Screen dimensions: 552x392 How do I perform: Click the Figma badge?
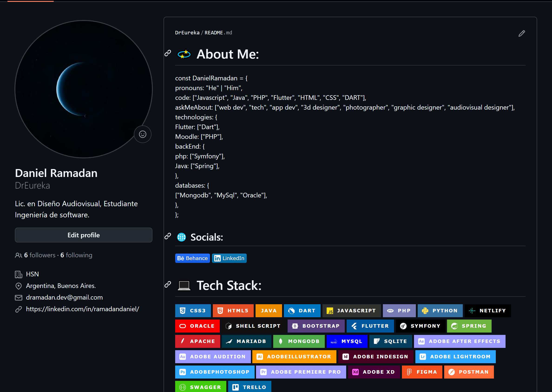tap(422, 372)
